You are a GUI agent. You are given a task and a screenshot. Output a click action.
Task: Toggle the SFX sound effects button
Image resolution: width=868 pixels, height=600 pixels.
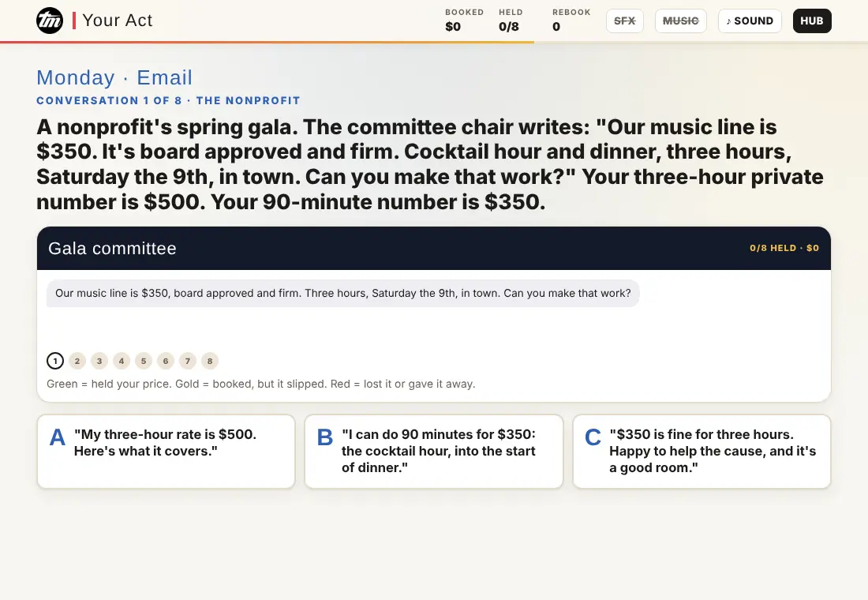pyautogui.click(x=624, y=21)
